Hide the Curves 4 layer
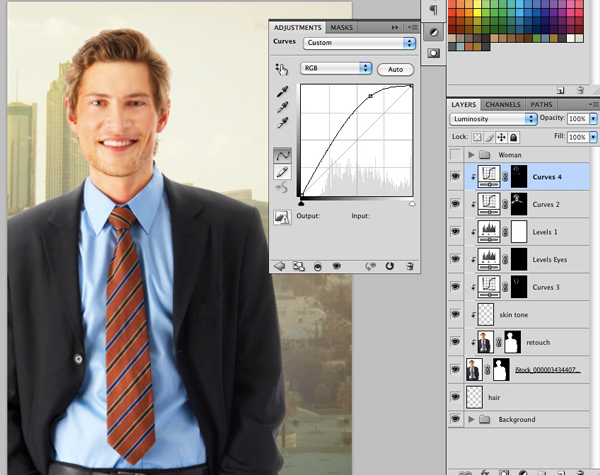 pyautogui.click(x=457, y=177)
